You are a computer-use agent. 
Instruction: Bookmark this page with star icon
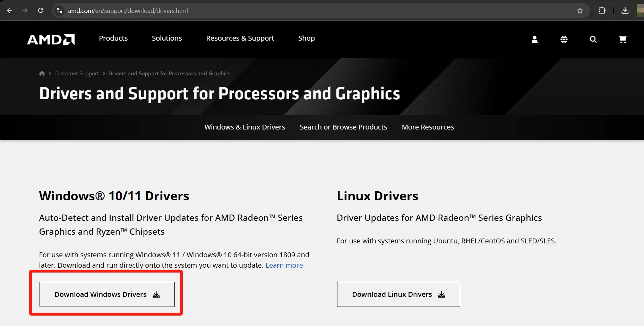coord(580,11)
